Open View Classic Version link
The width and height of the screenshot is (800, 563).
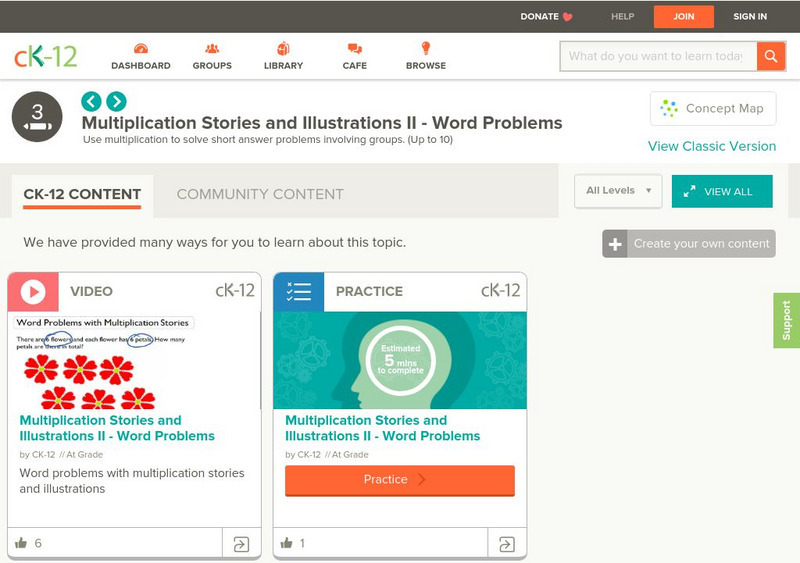(x=711, y=146)
